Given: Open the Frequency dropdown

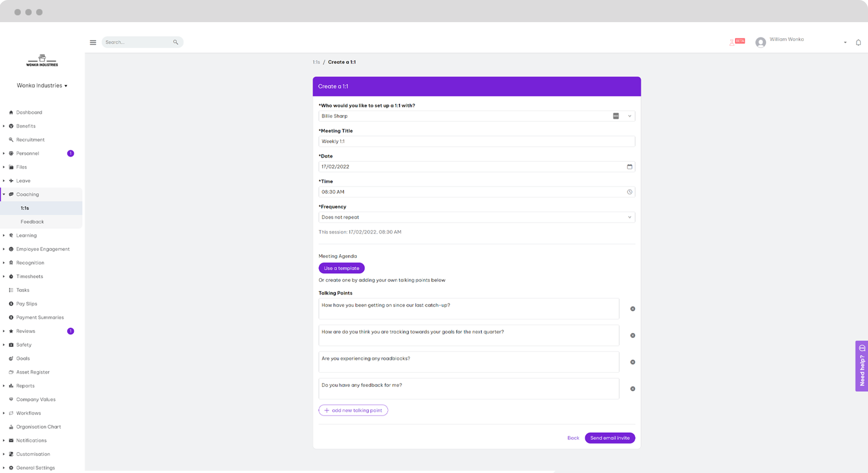Looking at the screenshot, I should point(476,217).
